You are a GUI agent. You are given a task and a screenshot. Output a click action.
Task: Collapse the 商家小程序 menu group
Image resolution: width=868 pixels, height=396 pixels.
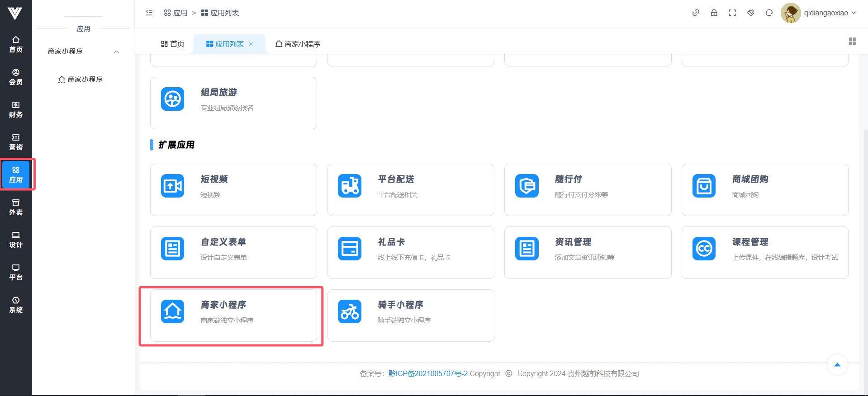click(x=116, y=52)
